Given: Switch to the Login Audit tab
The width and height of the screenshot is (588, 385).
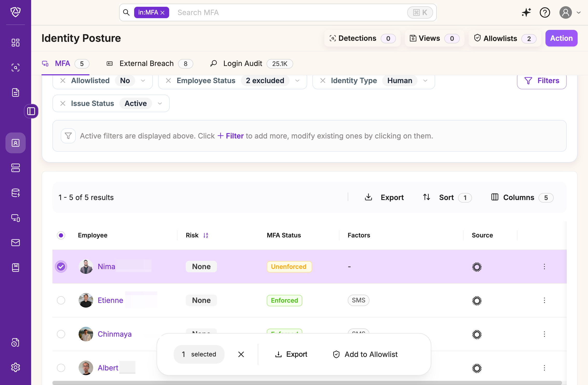Looking at the screenshot, I should [x=243, y=64].
